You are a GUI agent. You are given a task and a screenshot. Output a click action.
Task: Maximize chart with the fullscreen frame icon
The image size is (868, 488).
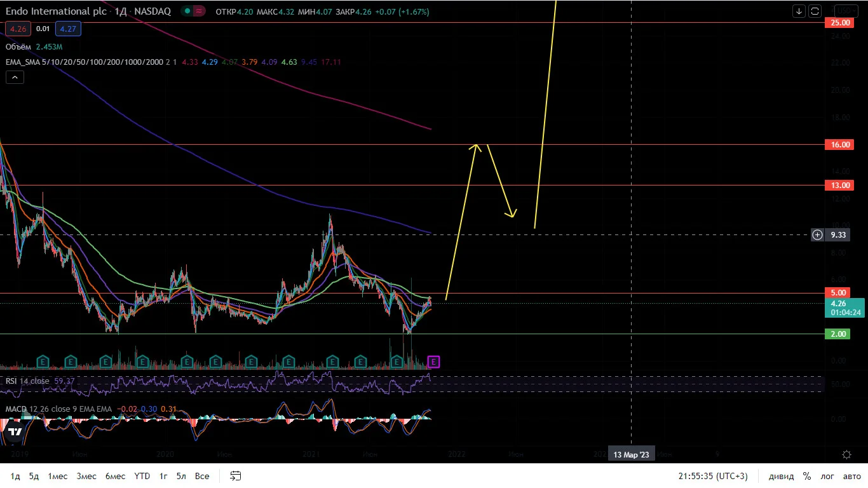click(815, 11)
